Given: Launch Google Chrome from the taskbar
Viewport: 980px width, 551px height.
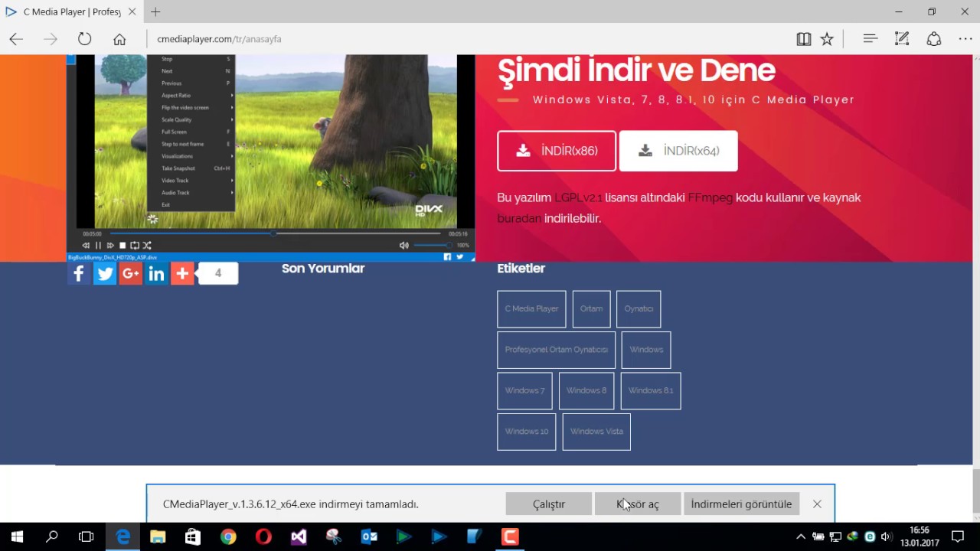Looking at the screenshot, I should [x=228, y=536].
